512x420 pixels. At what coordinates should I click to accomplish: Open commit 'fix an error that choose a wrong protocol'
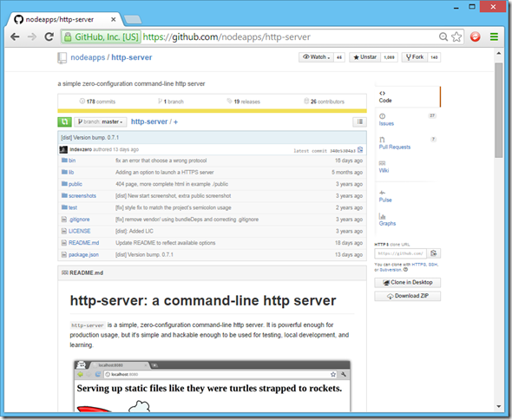click(161, 161)
